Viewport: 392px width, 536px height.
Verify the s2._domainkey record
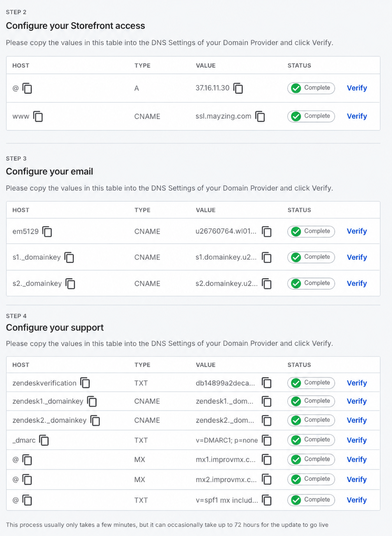coord(357,283)
